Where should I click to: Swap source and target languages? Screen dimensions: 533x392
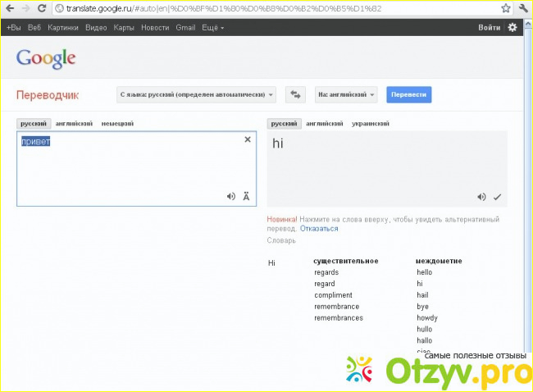click(x=295, y=94)
